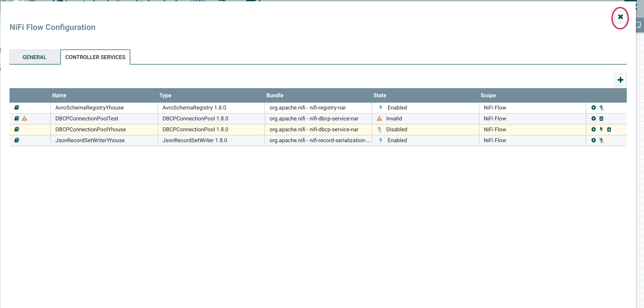Viewport: 644px width, 308px height.
Task: Select the Controller Services tab
Action: click(95, 57)
